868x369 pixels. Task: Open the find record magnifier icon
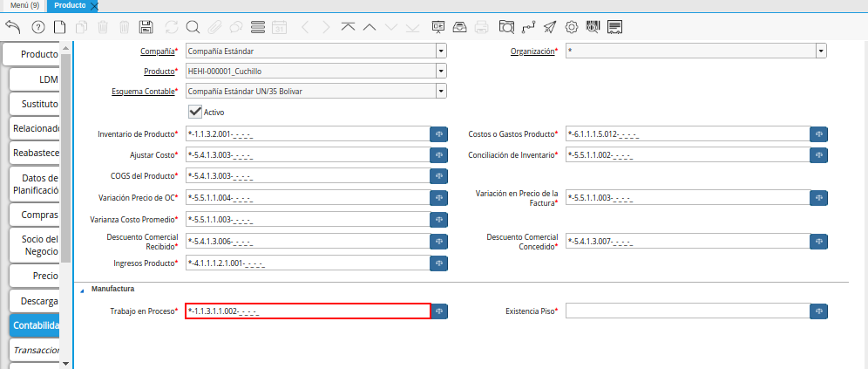pos(193,26)
